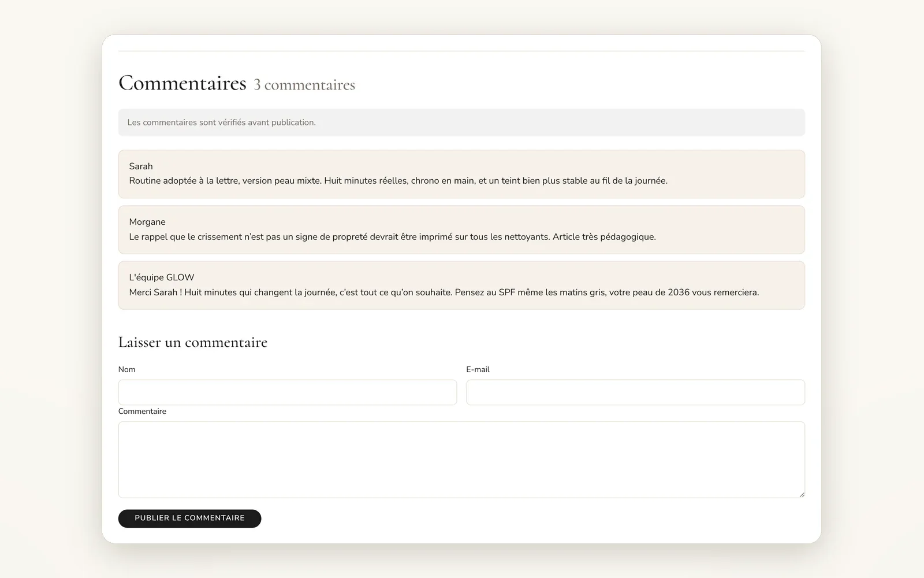The height and width of the screenshot is (578, 924).
Task: Click Sarah's comment author name
Action: [141, 166]
